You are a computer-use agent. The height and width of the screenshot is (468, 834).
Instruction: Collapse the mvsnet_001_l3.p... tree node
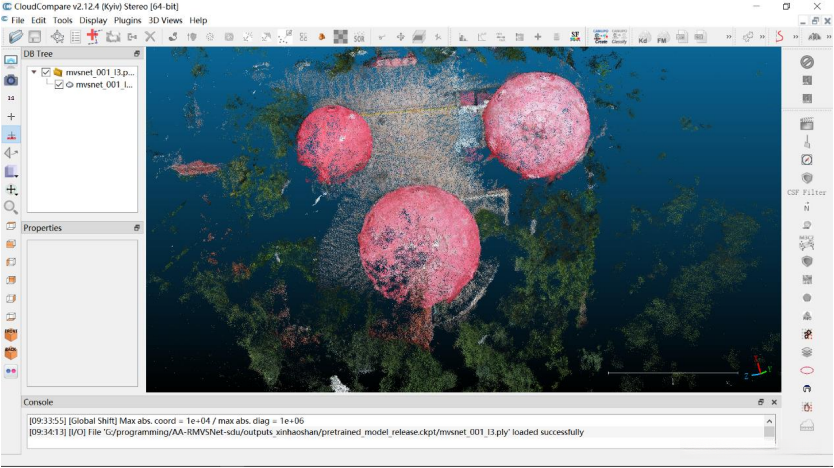pos(34,72)
